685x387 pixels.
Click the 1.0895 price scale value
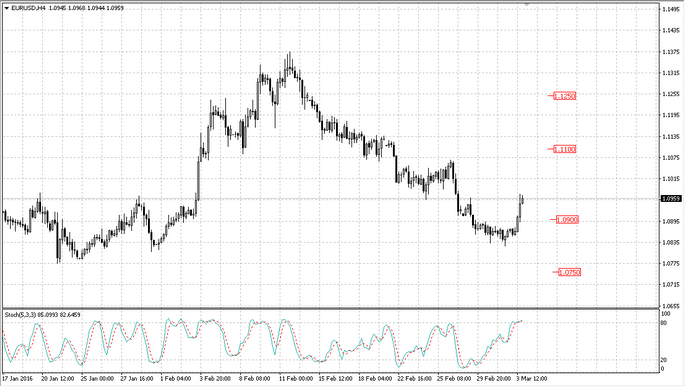coord(671,221)
